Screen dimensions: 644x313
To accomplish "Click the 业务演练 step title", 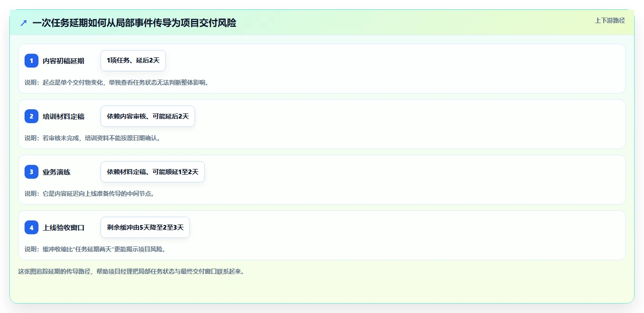I will pyautogui.click(x=57, y=172).
